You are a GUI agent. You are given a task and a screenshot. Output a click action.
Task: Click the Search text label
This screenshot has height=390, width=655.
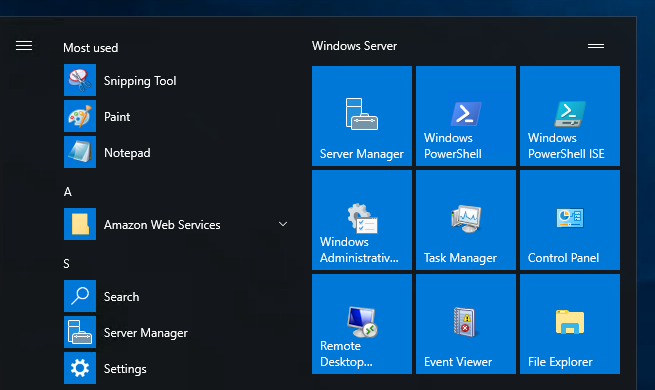click(x=121, y=296)
